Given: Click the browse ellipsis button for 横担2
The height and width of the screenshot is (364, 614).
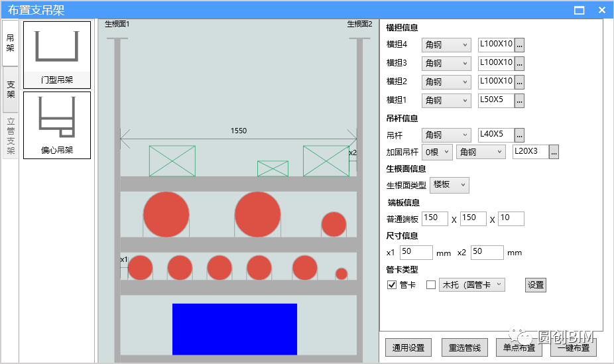Looking at the screenshot, I should click(x=519, y=83).
